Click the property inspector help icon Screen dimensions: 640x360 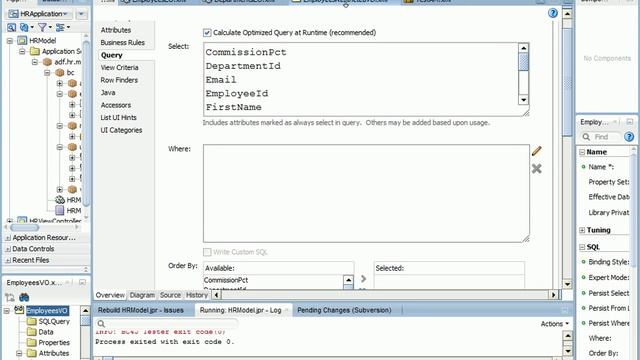[x=629, y=137]
